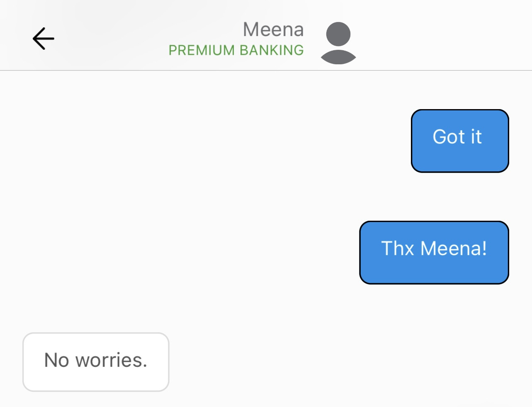Open Meena's profile avatar icon
This screenshot has height=407, width=532.
(338, 43)
